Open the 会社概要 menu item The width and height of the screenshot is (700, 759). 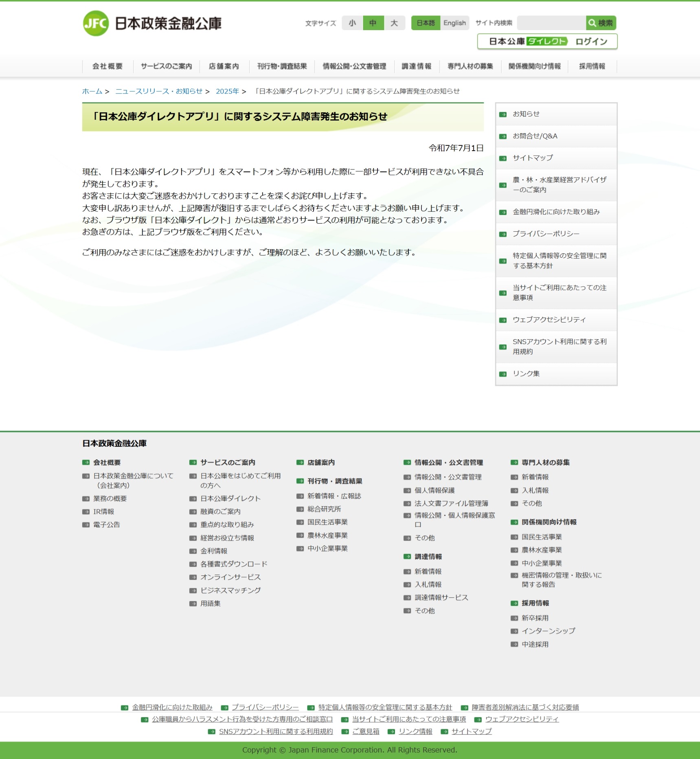click(108, 66)
